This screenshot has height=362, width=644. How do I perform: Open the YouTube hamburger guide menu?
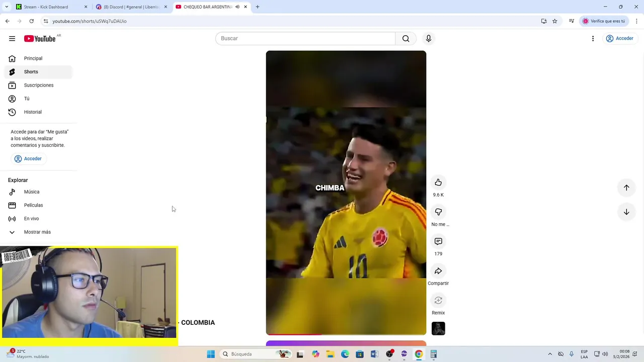(12, 39)
